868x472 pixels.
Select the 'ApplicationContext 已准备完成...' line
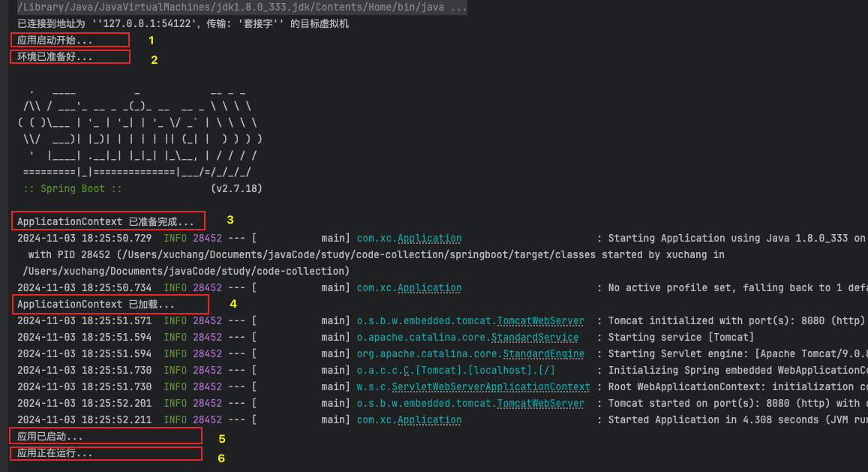105,222
